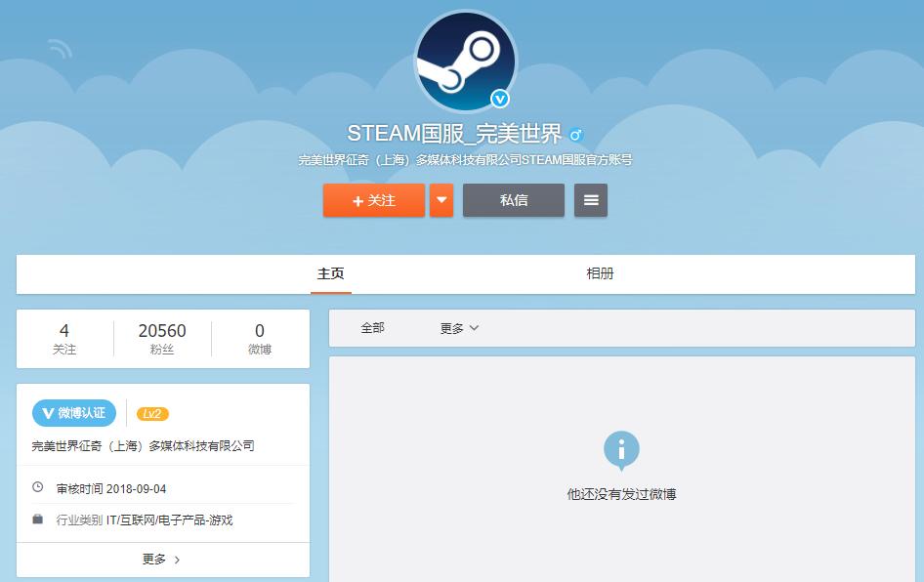Click the profile description under username
924x582 pixels.
(x=465, y=160)
